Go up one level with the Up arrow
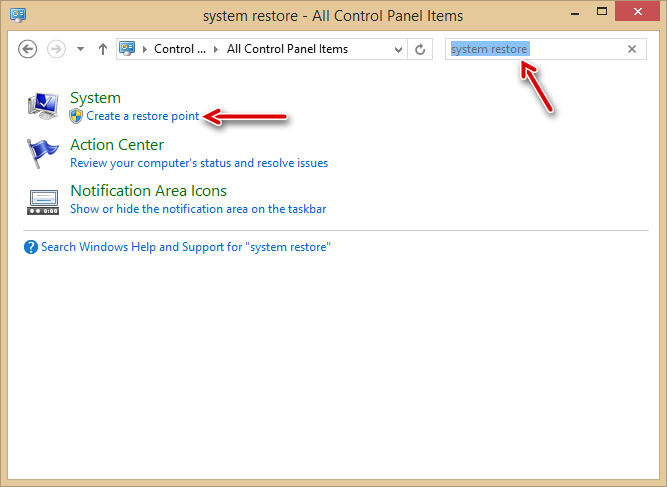 pos(103,49)
